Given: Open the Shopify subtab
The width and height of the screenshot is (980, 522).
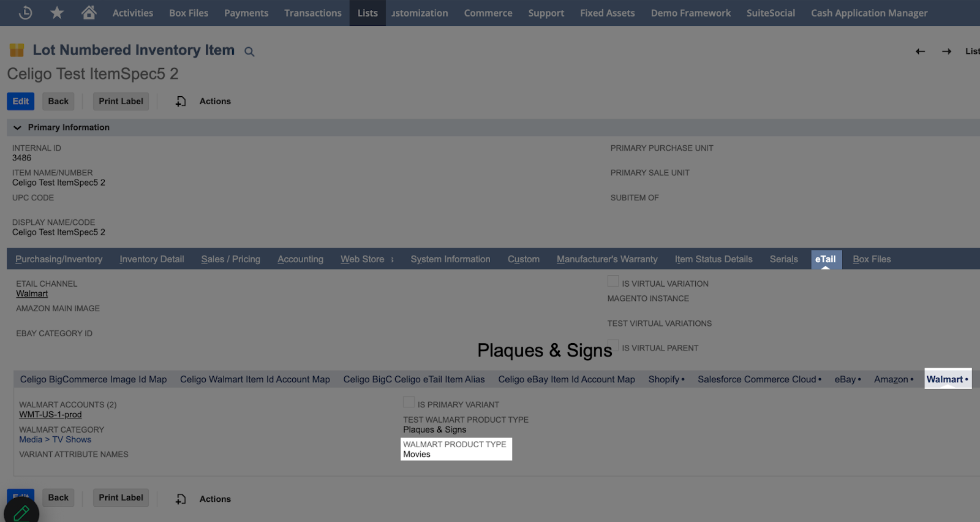Looking at the screenshot, I should click(x=666, y=379).
